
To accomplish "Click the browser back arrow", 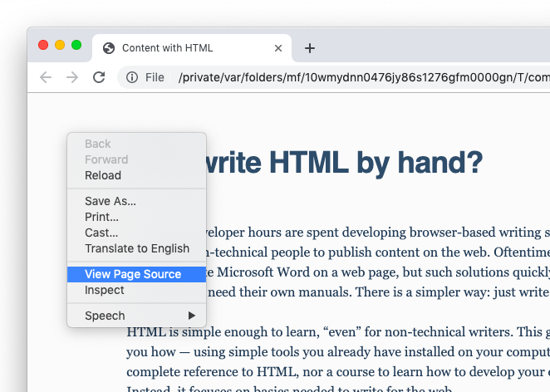I will [x=46, y=77].
